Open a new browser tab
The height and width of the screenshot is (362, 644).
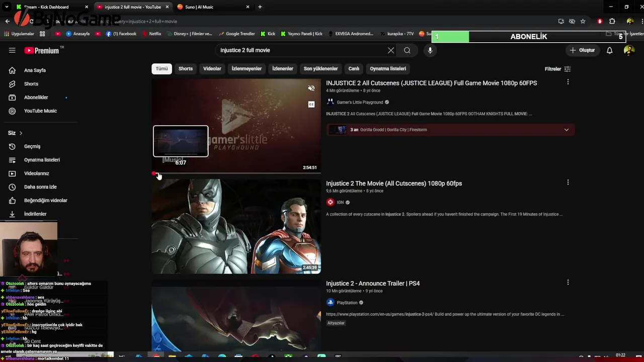point(260,7)
